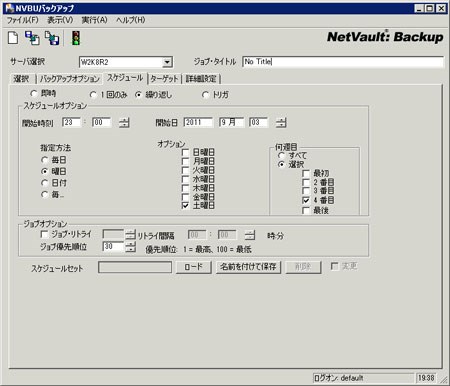
Task: Click the toolbar icon right of new page
Action: (x=33, y=38)
